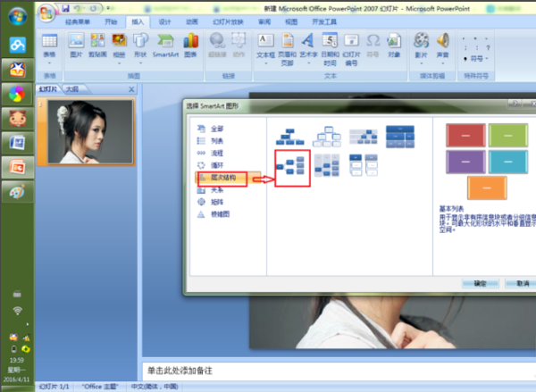Click the notes field 单击此处添加备注
536x392 pixels.
click(x=339, y=371)
